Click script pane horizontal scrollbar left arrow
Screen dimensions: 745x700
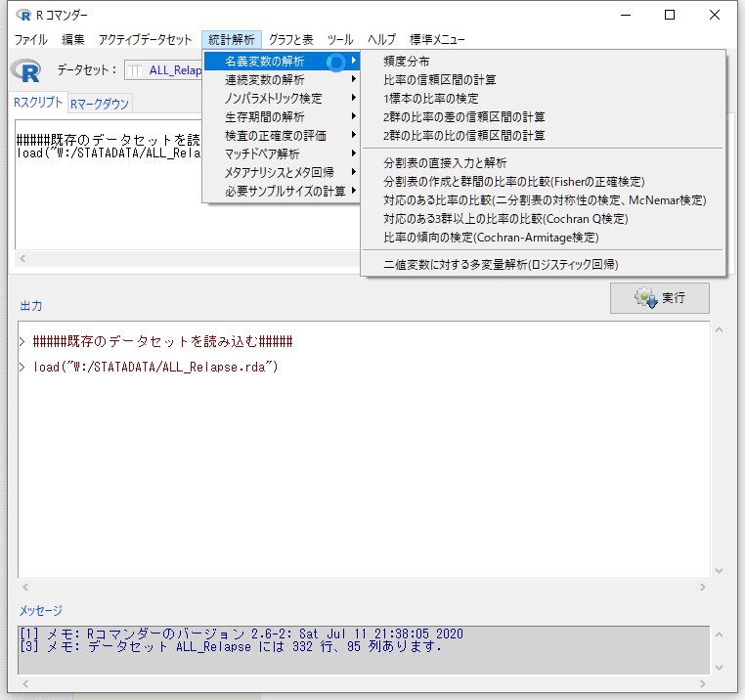coord(22,258)
